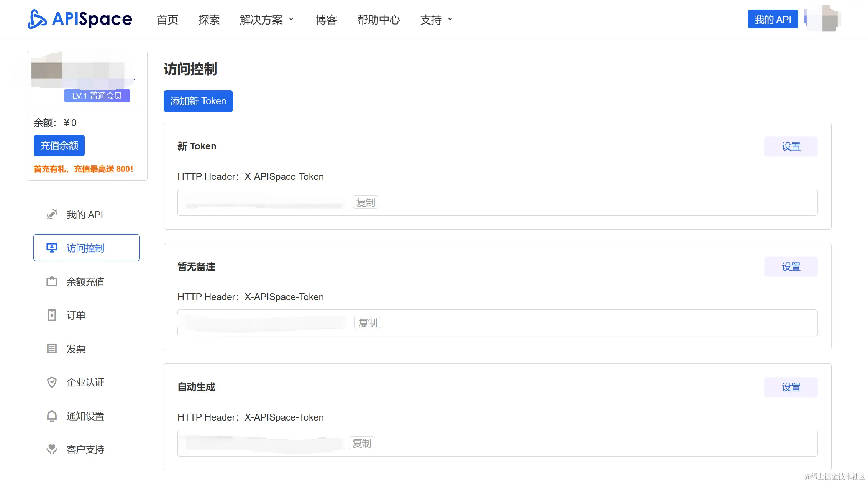The image size is (868, 483).
Task: Click the 访问控制 monitor icon
Action: 52,248
